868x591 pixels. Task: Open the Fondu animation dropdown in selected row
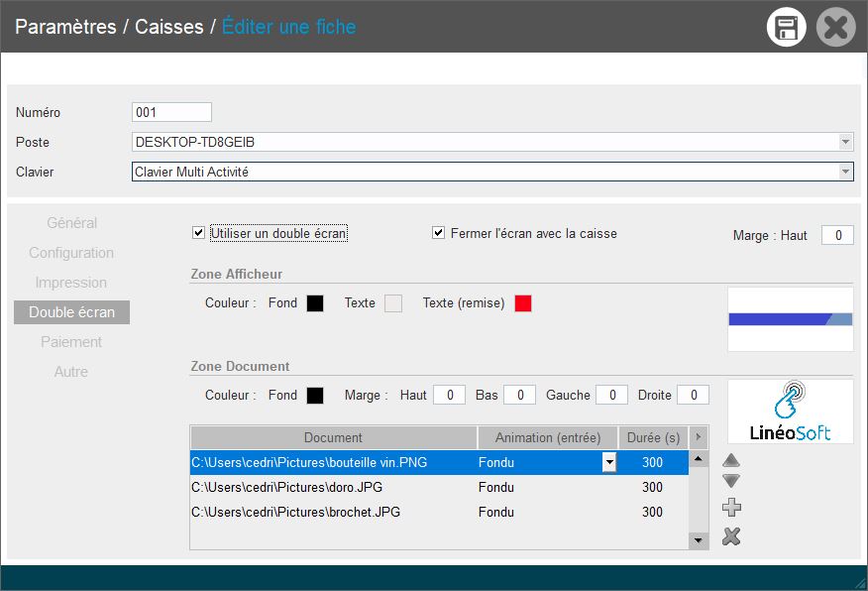(x=609, y=462)
